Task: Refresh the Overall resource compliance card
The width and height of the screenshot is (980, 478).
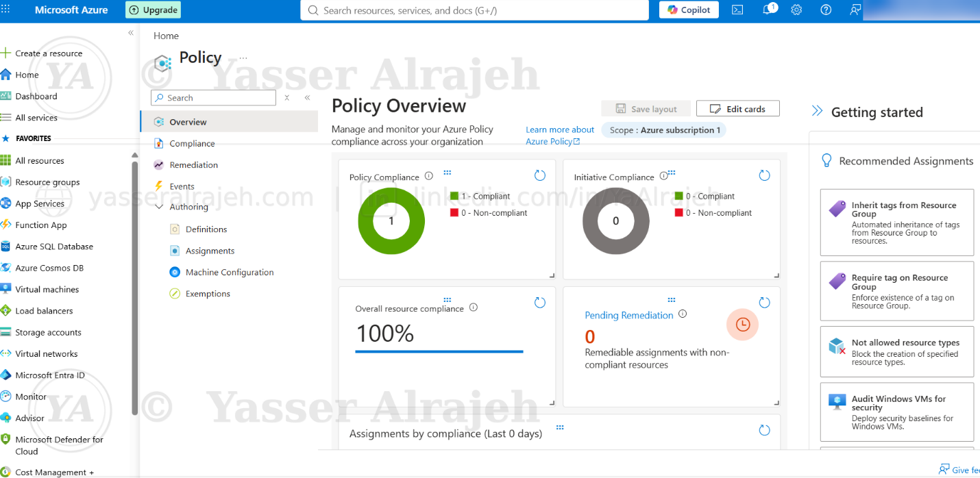Action: click(x=540, y=303)
